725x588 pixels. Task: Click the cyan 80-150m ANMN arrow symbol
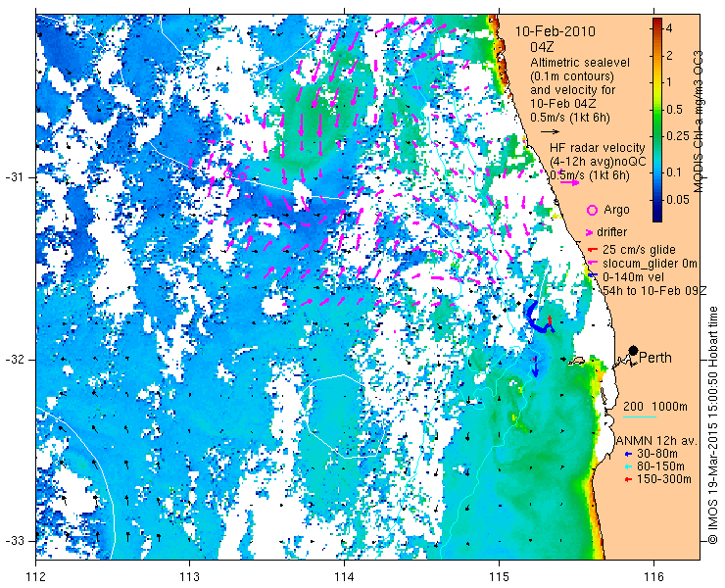pyautogui.click(x=628, y=466)
